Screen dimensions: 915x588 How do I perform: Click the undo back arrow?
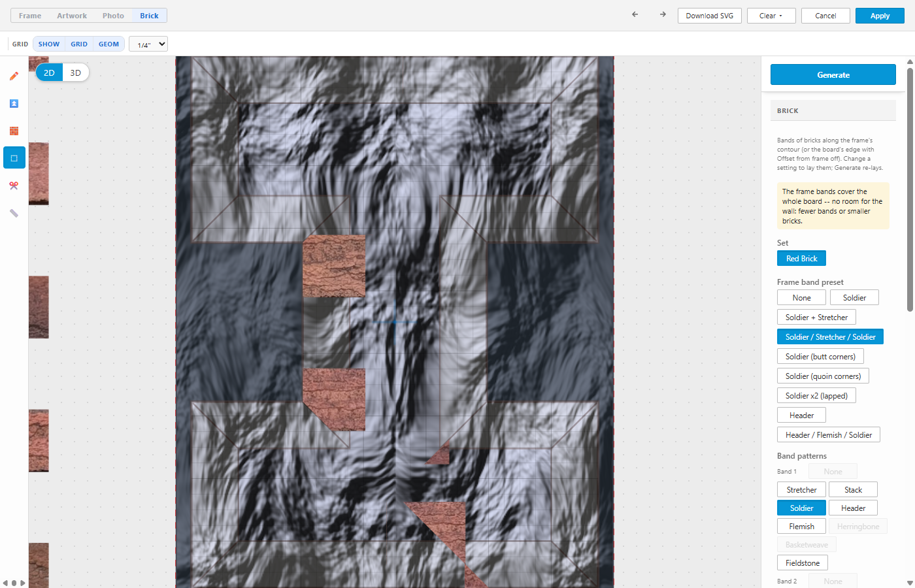tap(635, 14)
